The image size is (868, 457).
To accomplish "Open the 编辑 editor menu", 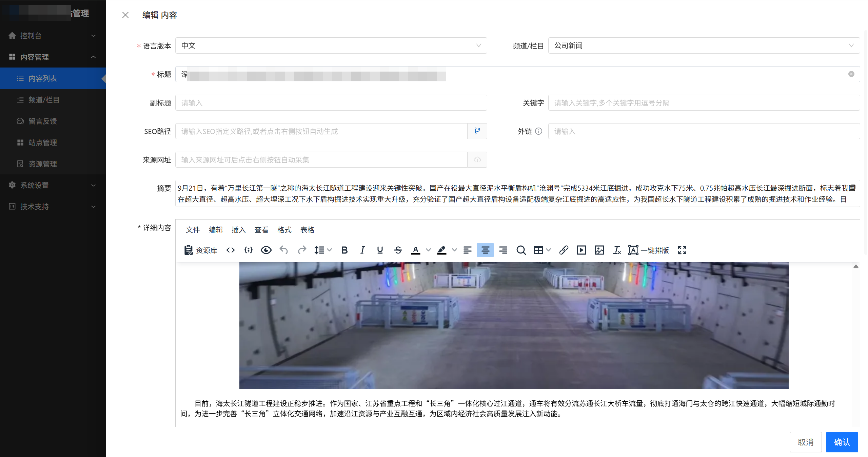I will [216, 230].
